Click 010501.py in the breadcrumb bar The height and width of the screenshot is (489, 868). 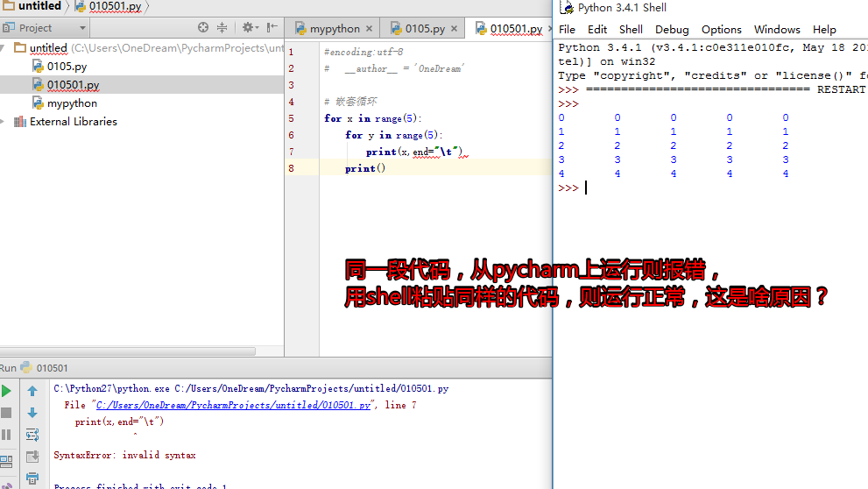115,7
